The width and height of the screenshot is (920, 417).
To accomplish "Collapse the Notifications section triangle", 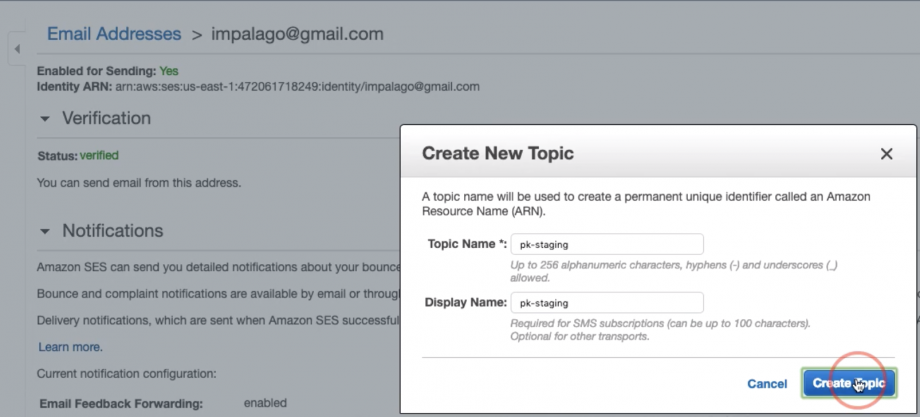I will (44, 231).
